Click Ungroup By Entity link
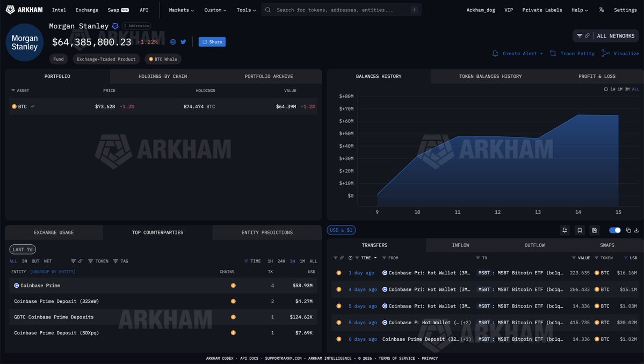 point(53,272)
